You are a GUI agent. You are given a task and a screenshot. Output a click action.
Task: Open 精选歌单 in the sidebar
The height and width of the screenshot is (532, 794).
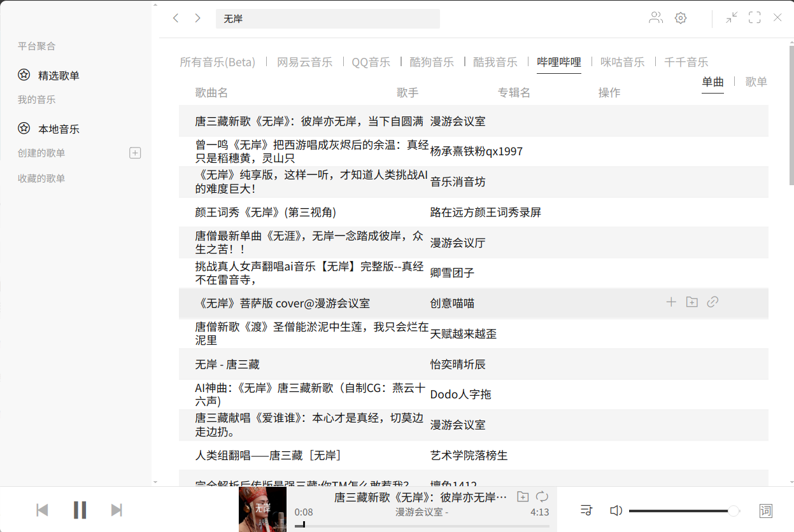coord(59,76)
